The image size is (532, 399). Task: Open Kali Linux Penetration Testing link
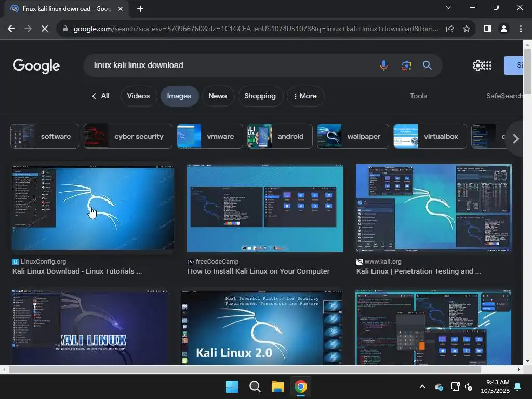[418, 271]
